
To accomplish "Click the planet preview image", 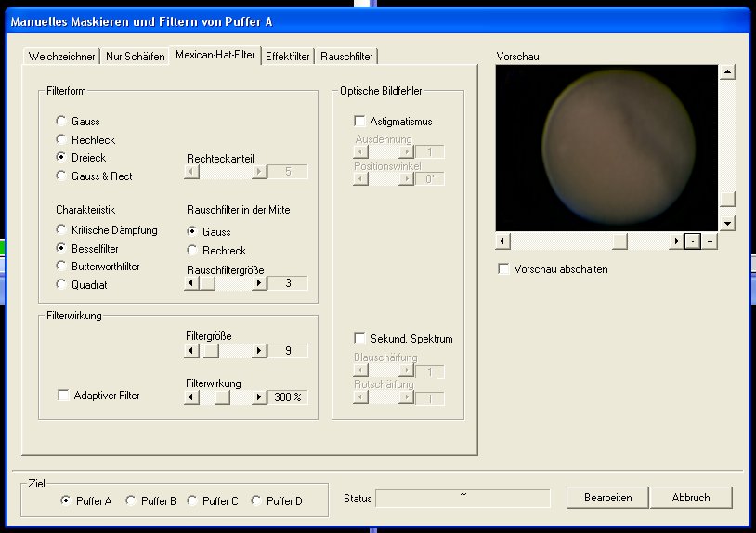I will point(606,147).
